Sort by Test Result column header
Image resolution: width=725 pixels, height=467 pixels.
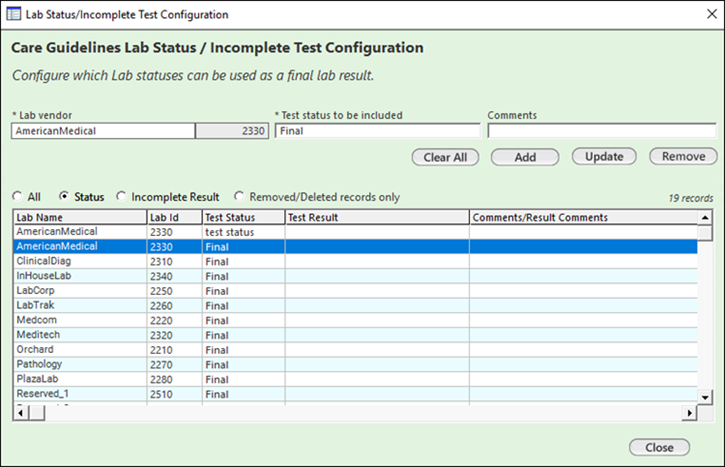pos(377,217)
